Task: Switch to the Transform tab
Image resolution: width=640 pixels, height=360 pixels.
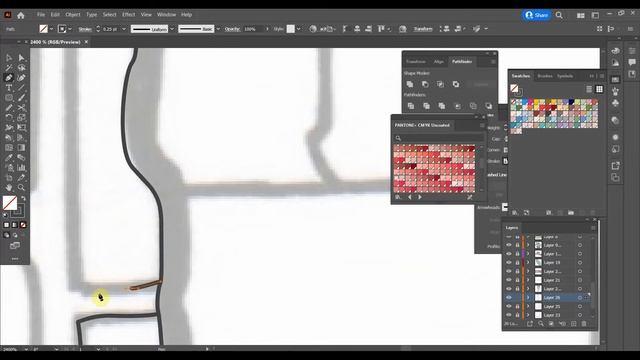Action: pyautogui.click(x=416, y=62)
